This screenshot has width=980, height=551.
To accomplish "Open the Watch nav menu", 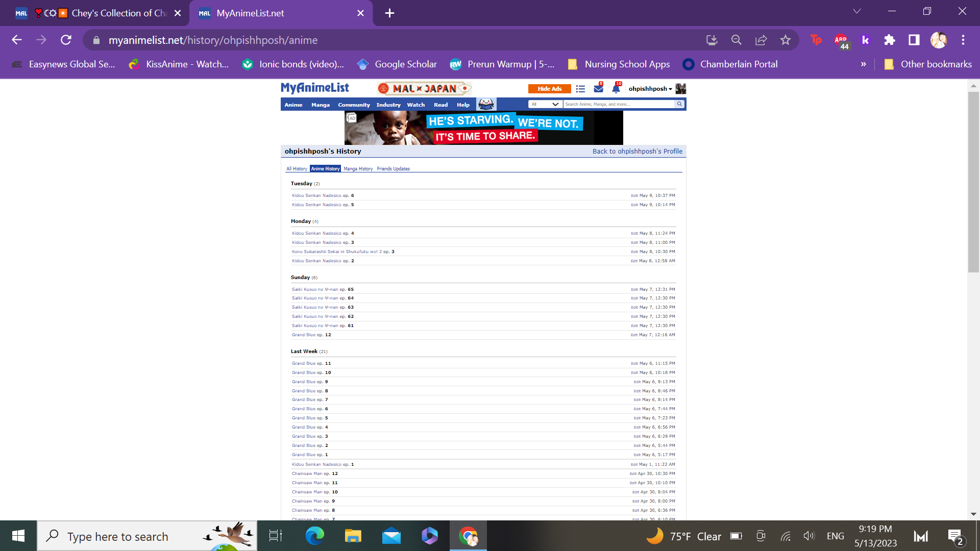I will 416,105.
